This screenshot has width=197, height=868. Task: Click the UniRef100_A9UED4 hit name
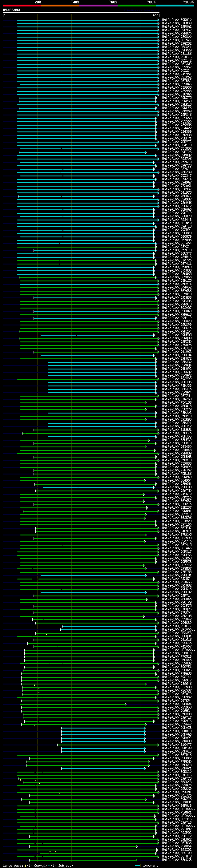(x=177, y=355)
